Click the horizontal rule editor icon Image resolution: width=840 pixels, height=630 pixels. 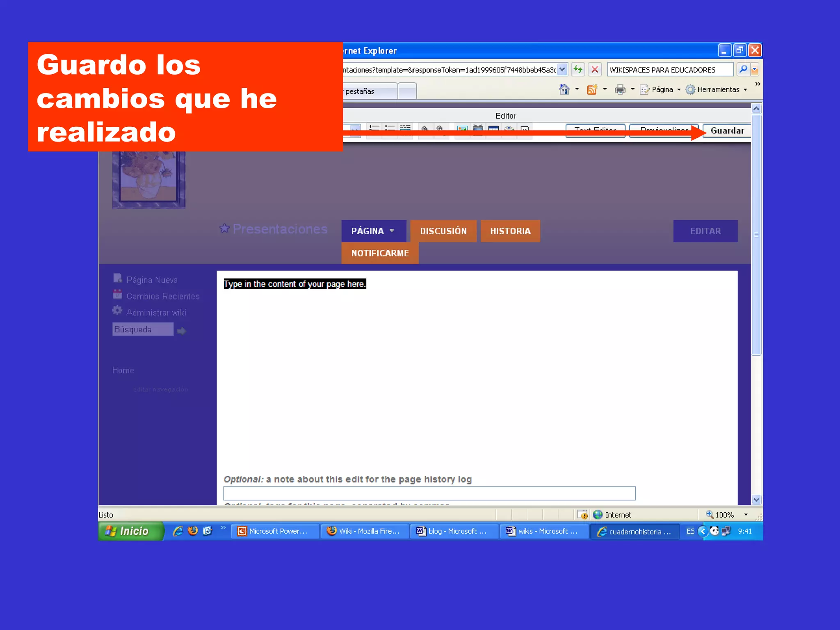(x=405, y=130)
